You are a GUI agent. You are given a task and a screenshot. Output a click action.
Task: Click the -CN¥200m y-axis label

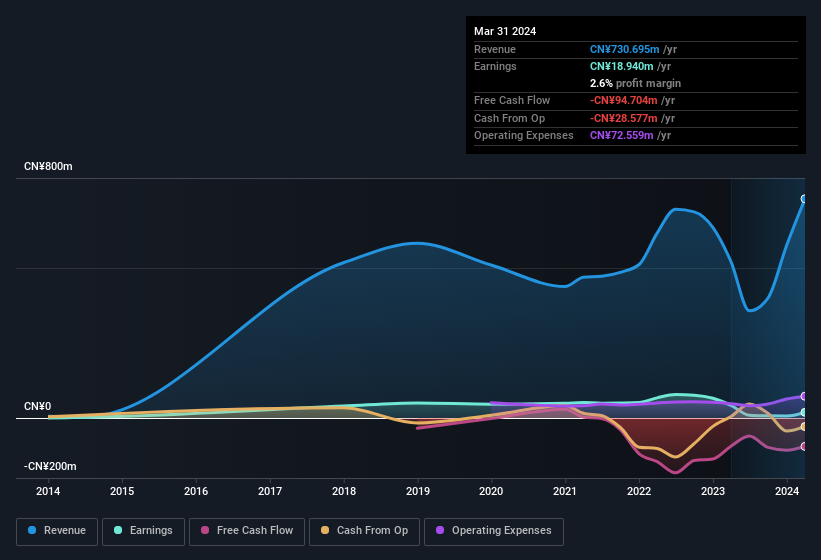[x=50, y=466]
